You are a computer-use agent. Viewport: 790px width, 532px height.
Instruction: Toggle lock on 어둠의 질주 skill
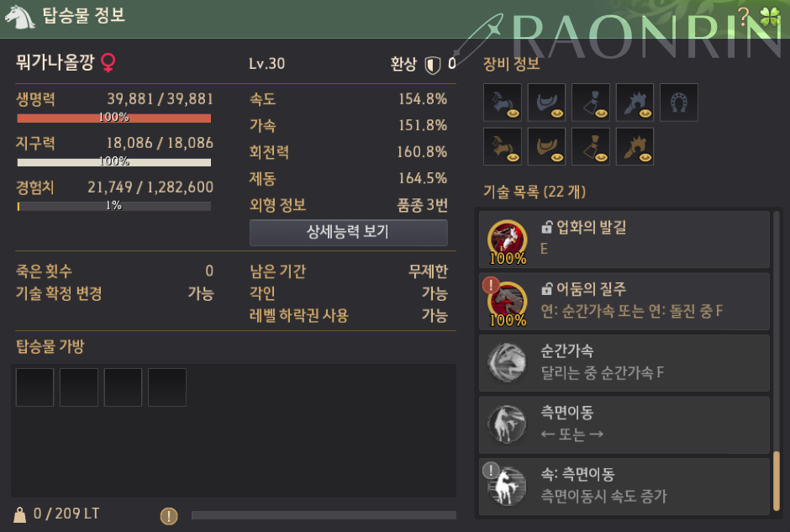(546, 289)
